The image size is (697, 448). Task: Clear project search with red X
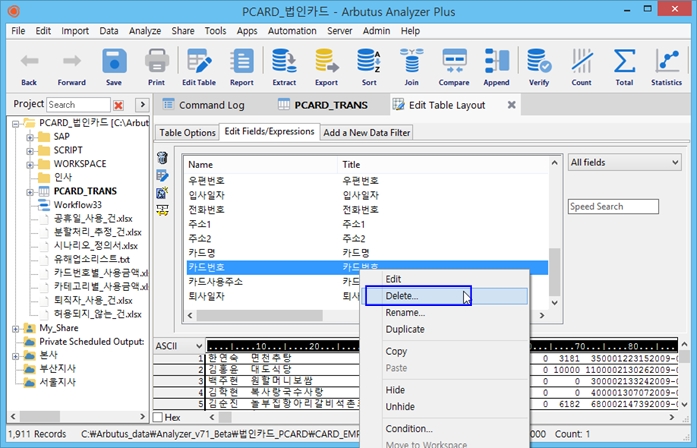tap(118, 105)
